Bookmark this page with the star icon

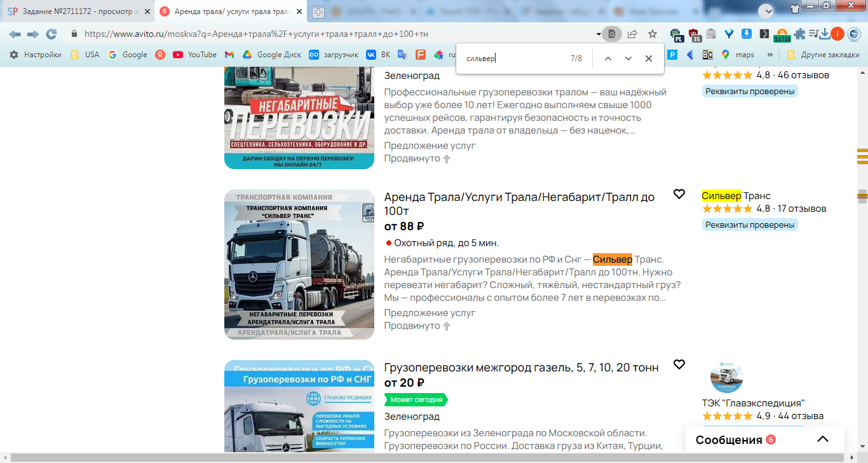click(653, 34)
